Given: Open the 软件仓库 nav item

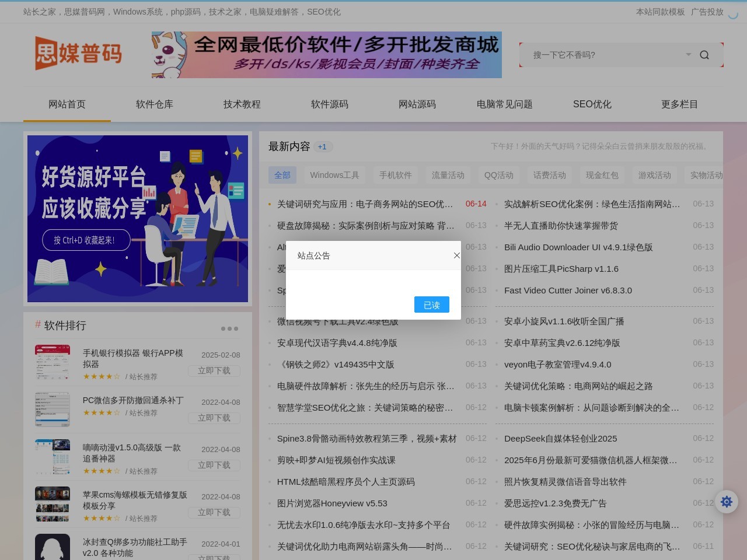Looking at the screenshot, I should [155, 104].
